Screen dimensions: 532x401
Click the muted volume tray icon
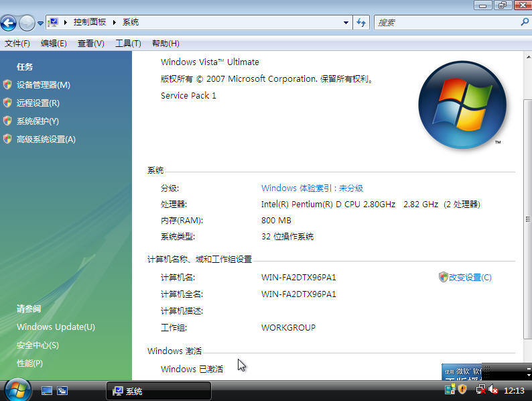(x=493, y=389)
